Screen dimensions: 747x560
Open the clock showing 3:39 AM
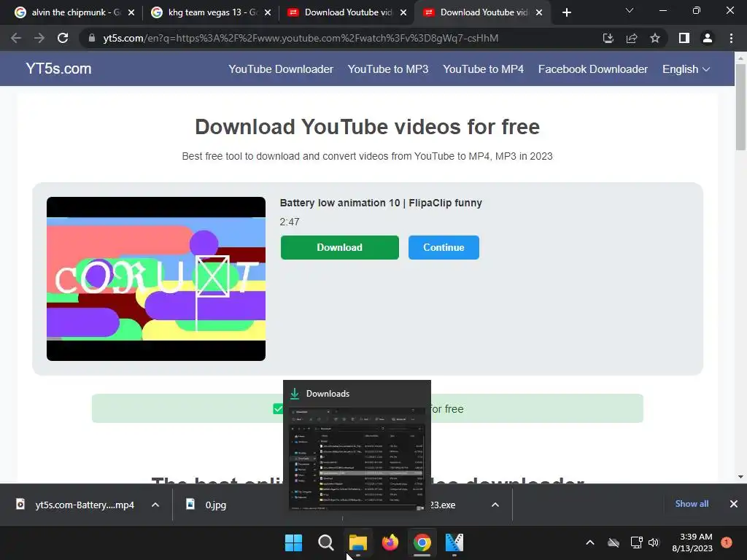(692, 542)
